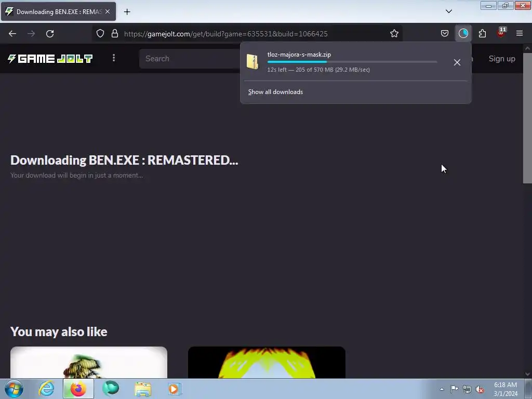Viewport: 532px width, 399px height.
Task: Bookmark this page with the star
Action: (x=394, y=34)
